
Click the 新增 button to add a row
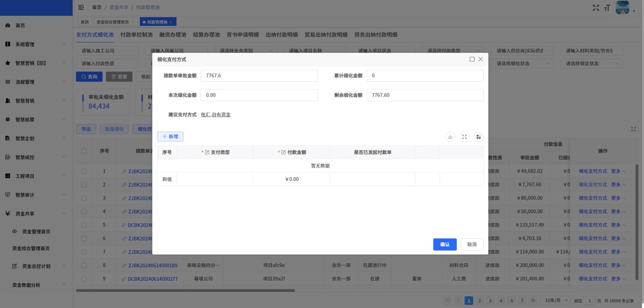[x=170, y=136]
